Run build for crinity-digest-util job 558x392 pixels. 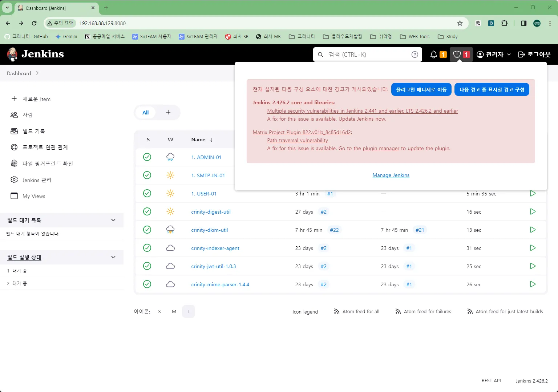pos(533,211)
